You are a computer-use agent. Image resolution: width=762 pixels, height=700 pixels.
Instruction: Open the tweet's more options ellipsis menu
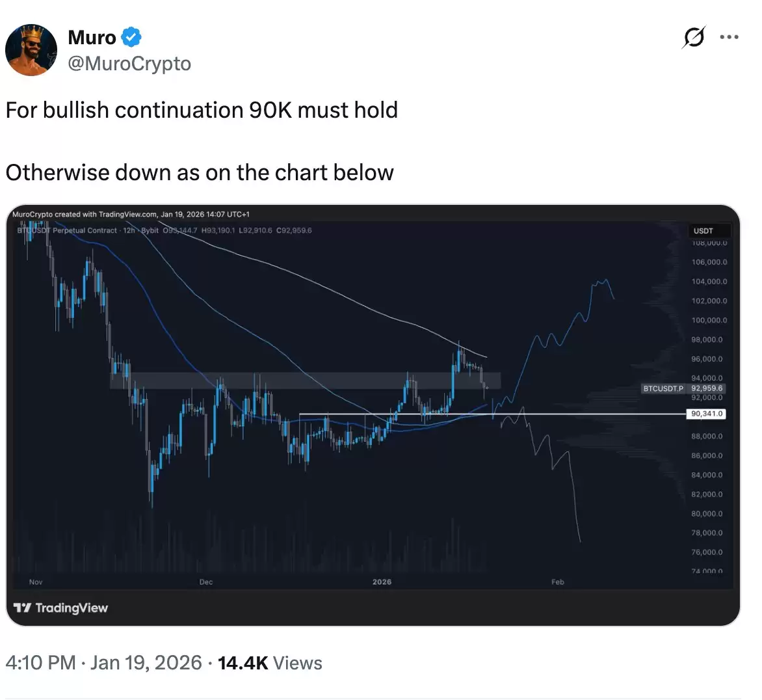(729, 38)
